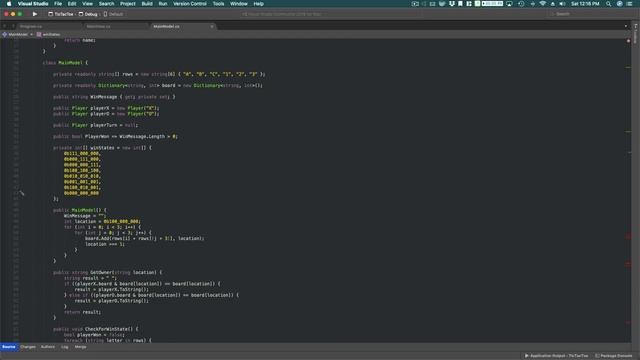Click the pencil quick-fix icon in gutter
This screenshot has width=640, height=360.
tap(22, 193)
